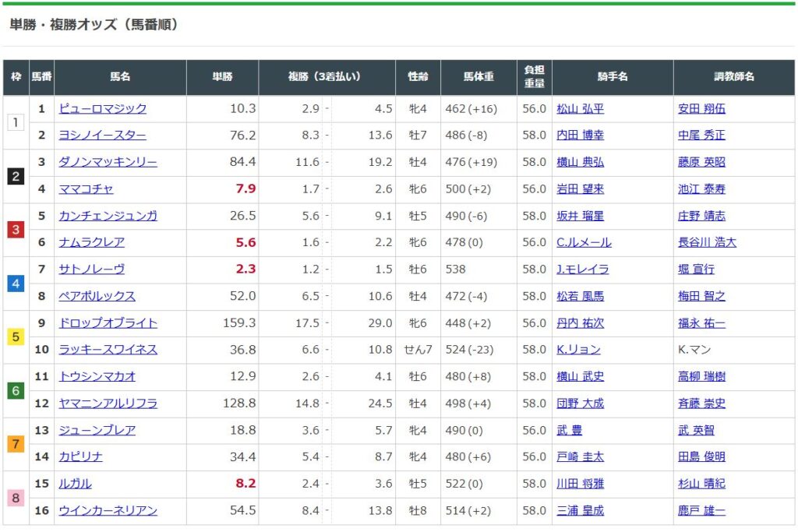The width and height of the screenshot is (798, 532).
Task: Open jockey K.リョン page
Action: (578, 350)
